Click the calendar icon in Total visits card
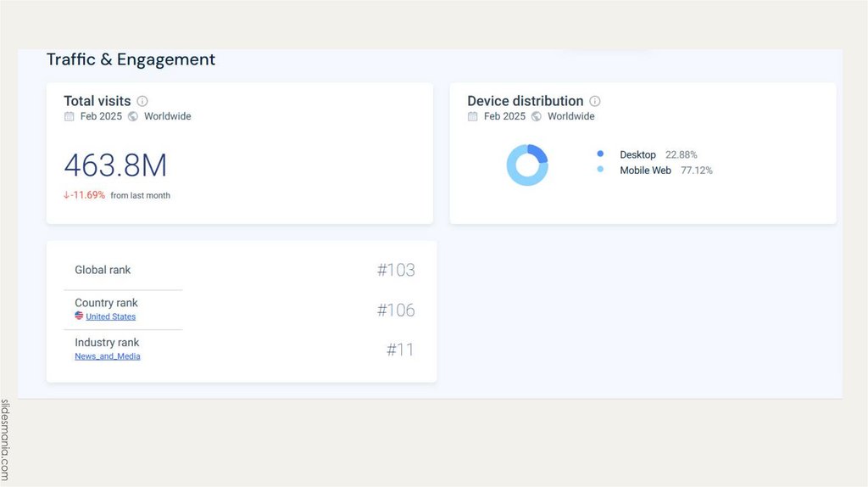 [70, 116]
